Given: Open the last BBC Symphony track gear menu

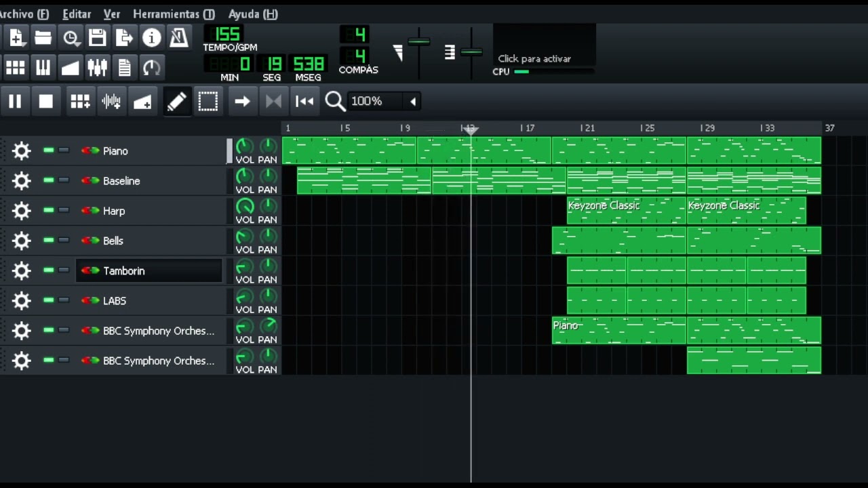Looking at the screenshot, I should tap(22, 361).
